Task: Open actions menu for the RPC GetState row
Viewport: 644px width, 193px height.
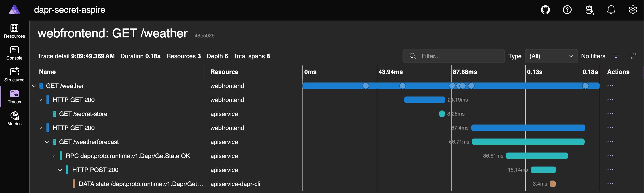Action: [x=610, y=156]
